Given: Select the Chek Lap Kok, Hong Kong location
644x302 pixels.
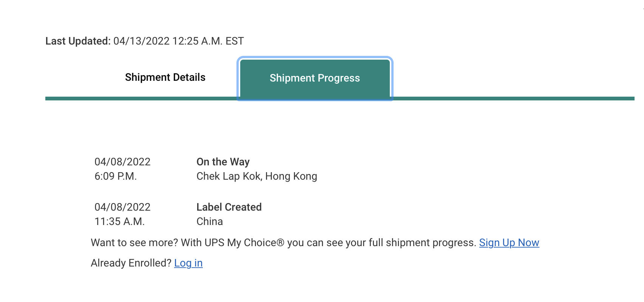Looking at the screenshot, I should click(256, 176).
